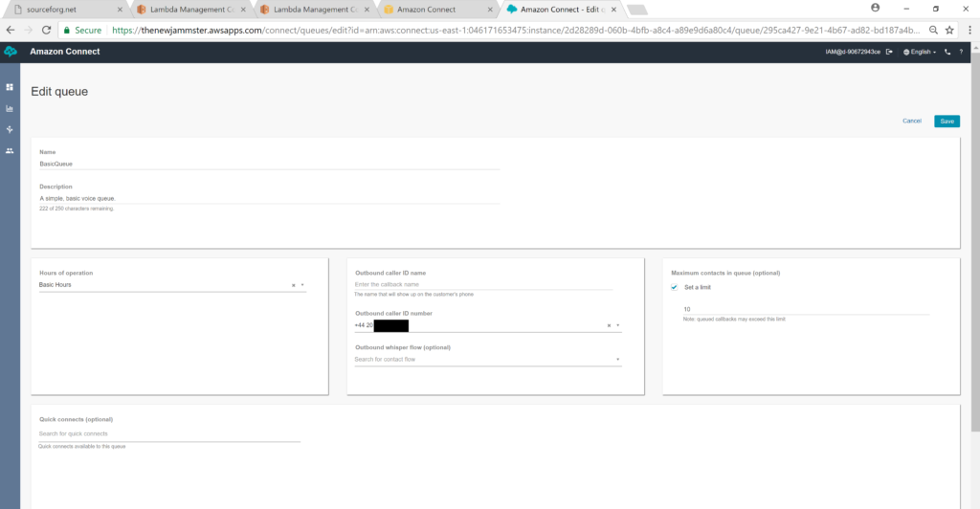The height and width of the screenshot is (509, 980).
Task: Clear the Basic Hours selection with x
Action: click(x=293, y=285)
